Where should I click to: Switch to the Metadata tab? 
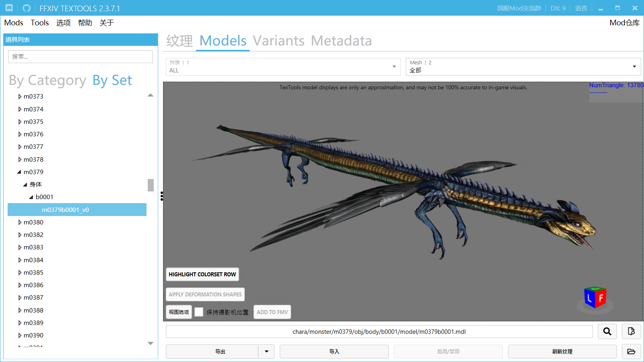tap(341, 41)
